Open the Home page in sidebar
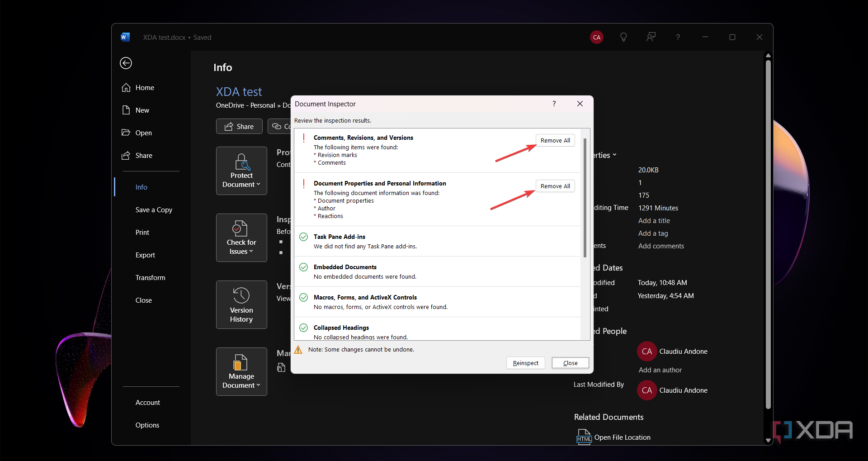 pos(138,88)
